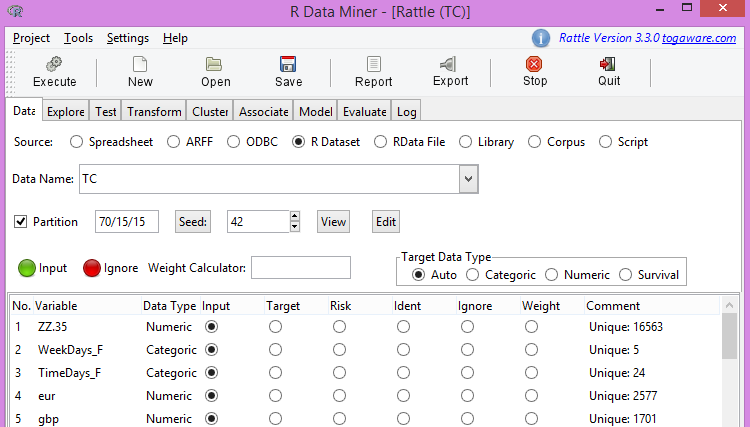The width and height of the screenshot is (750, 427).
Task: Decrease the seed value with down arrow
Action: coord(295,227)
